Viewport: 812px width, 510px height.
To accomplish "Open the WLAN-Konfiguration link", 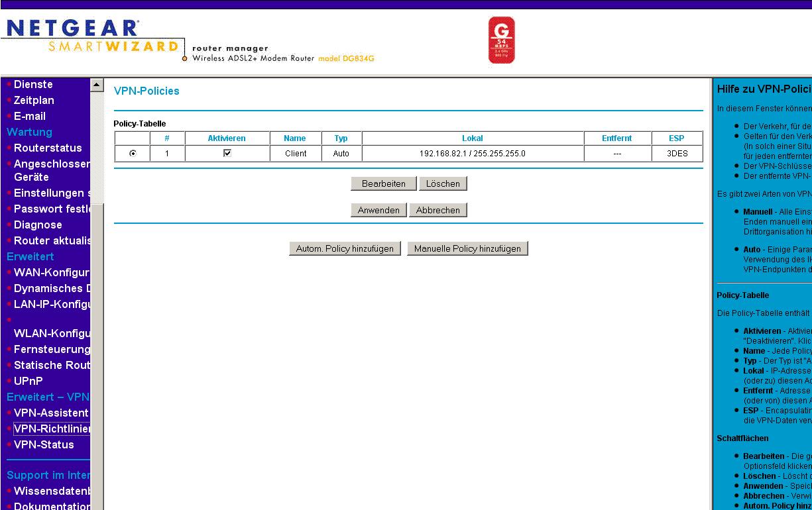I will click(52, 333).
